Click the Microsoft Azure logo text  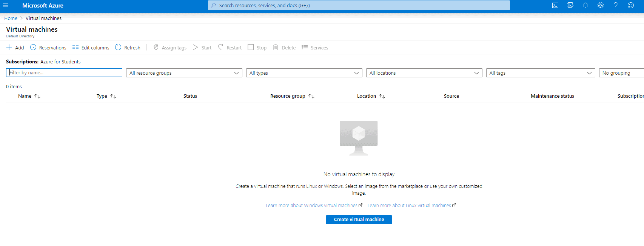point(43,5)
